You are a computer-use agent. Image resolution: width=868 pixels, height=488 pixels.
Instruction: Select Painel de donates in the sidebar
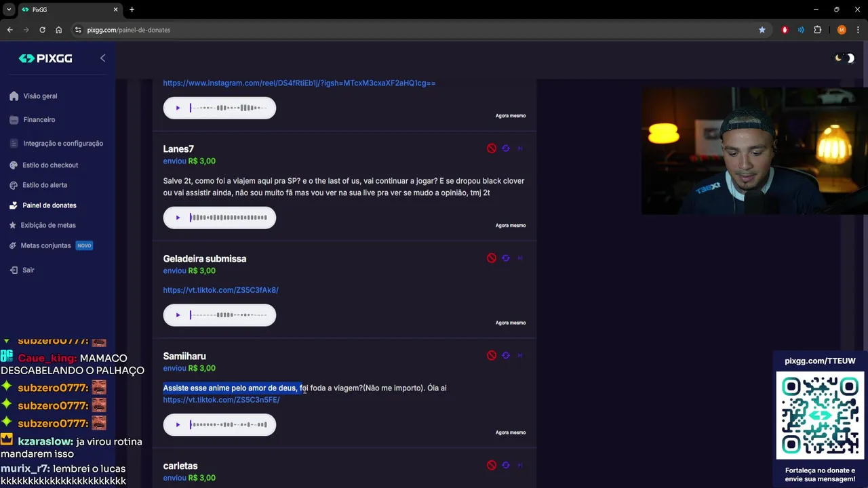pyautogui.click(x=43, y=205)
